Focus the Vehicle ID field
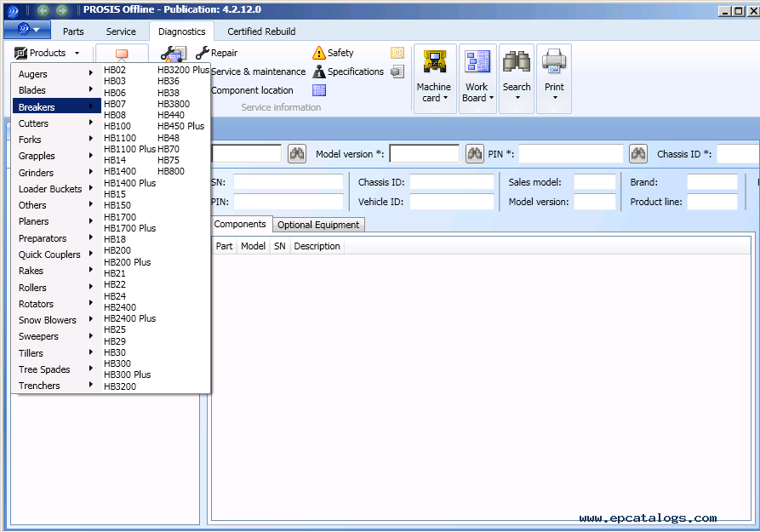This screenshot has height=532, width=760. pyautogui.click(x=451, y=201)
